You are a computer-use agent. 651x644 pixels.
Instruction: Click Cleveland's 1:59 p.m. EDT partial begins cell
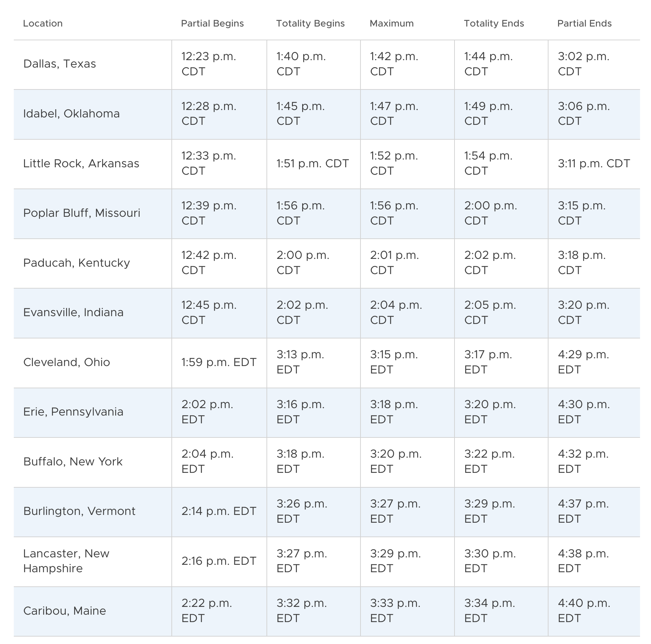point(219,363)
